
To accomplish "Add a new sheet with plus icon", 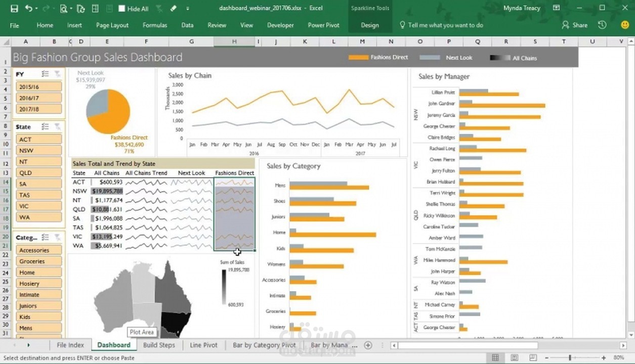I will pos(368,345).
